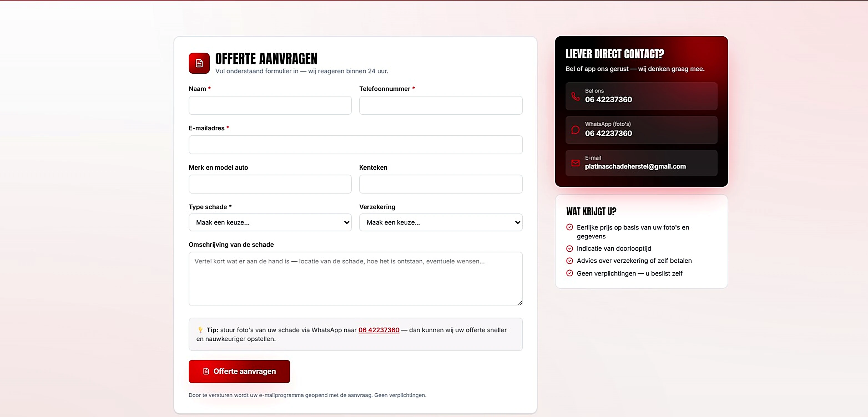The height and width of the screenshot is (417, 868).
Task: Click check icon beside Indicatie van doorlooptijd
Action: click(x=569, y=248)
